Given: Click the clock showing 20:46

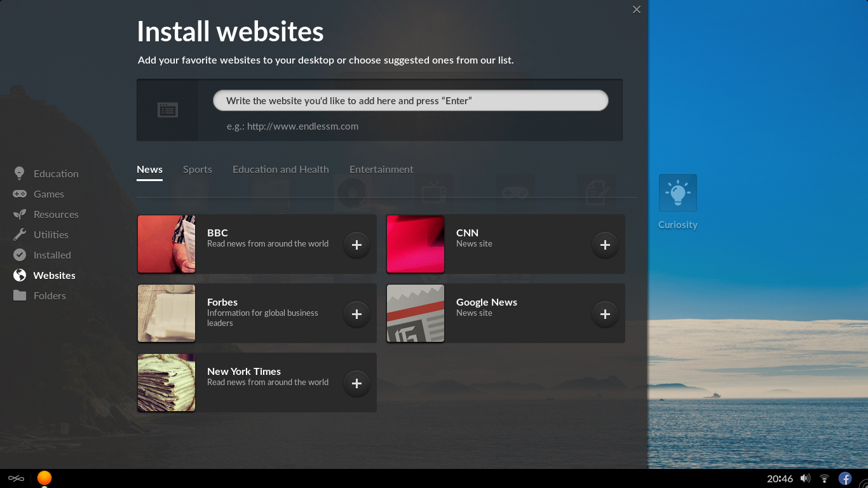Looking at the screenshot, I should click(780, 478).
